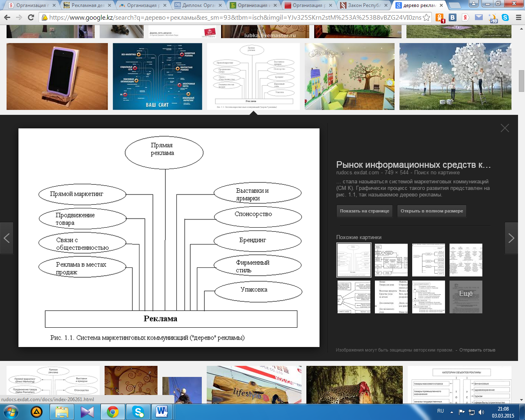
Task: Switch to Chrome in the taskbar
Action: (113, 411)
